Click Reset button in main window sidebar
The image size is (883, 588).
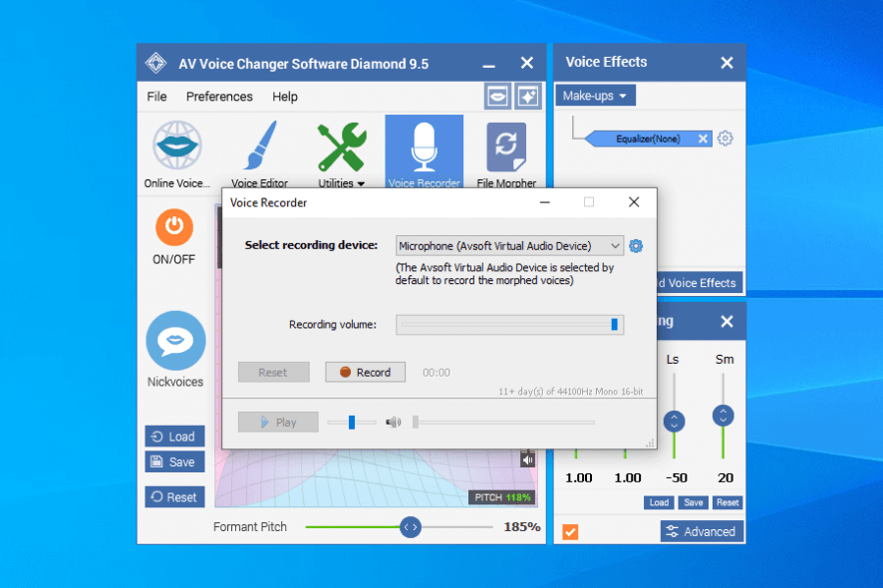click(x=174, y=497)
